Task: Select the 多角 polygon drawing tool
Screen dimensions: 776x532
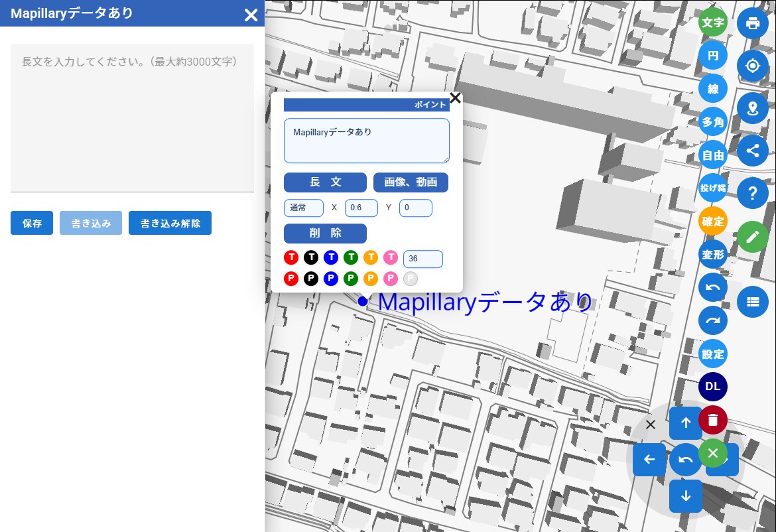Action: click(x=713, y=121)
